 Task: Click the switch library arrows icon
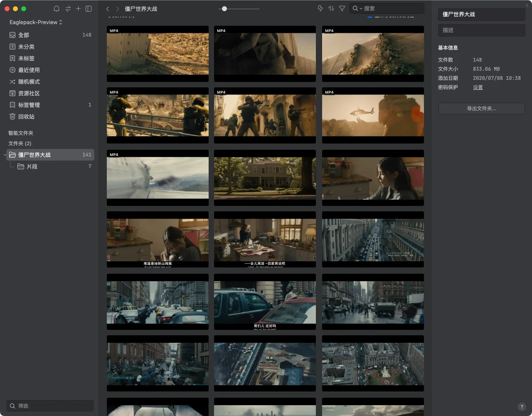[x=68, y=9]
